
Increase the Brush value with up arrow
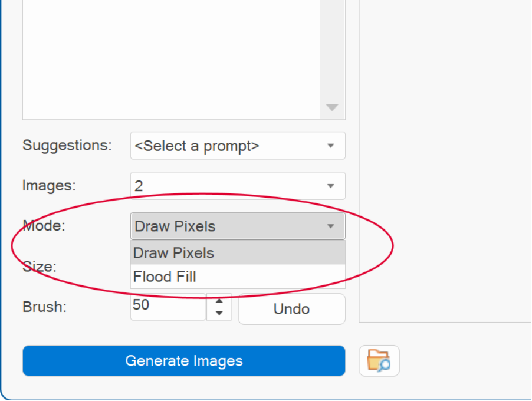coord(219,301)
